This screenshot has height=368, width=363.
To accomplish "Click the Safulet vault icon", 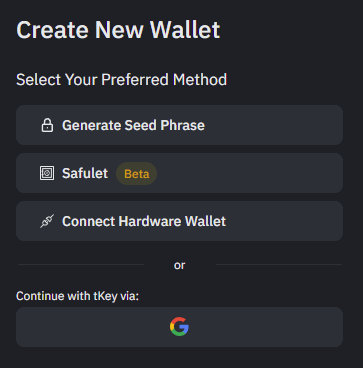I will [x=47, y=173].
